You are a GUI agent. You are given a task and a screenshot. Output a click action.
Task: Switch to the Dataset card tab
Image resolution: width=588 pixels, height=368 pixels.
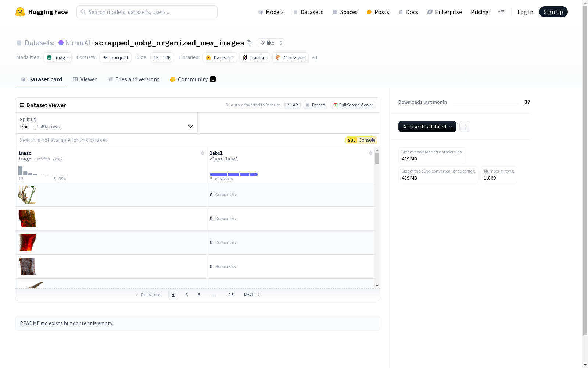(41, 79)
